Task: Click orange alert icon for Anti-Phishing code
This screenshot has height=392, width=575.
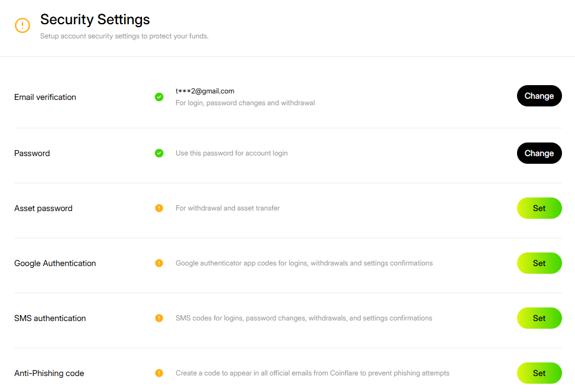Action: pos(159,373)
